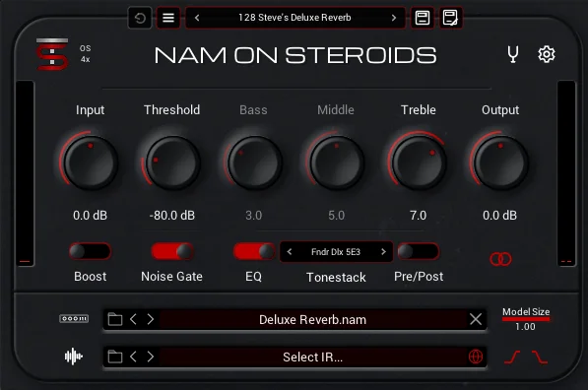Change the OS 4x oversampling setting
588x390 pixels.
coord(85,53)
